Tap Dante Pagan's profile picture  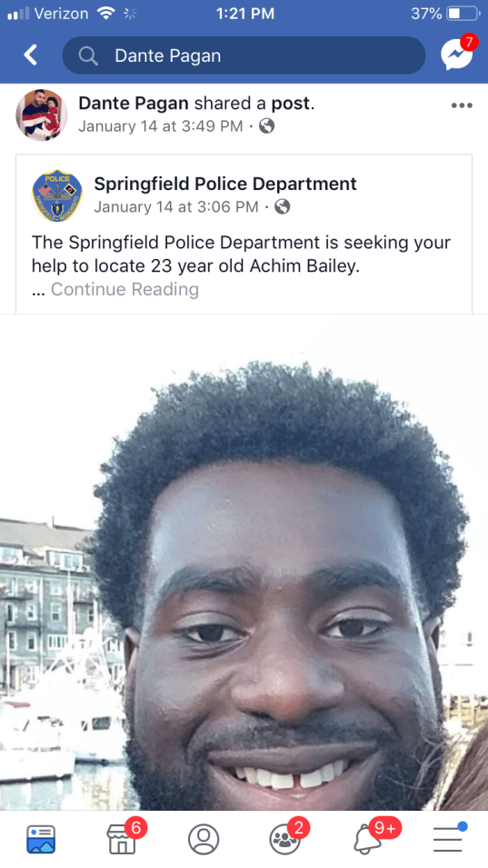coord(42,115)
